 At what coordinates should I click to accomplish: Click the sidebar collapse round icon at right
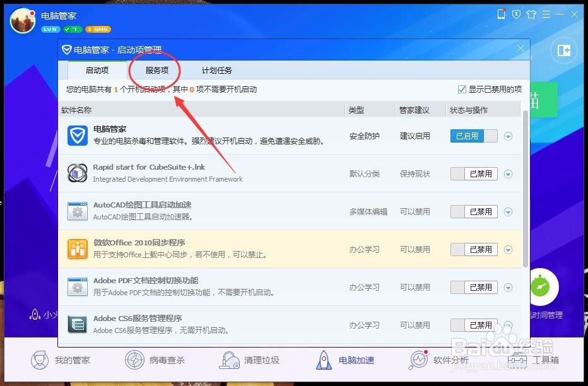pyautogui.click(x=564, y=50)
